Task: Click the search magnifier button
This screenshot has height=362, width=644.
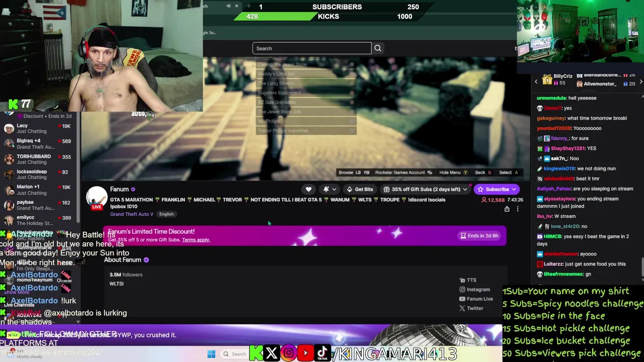Action: 378,48
